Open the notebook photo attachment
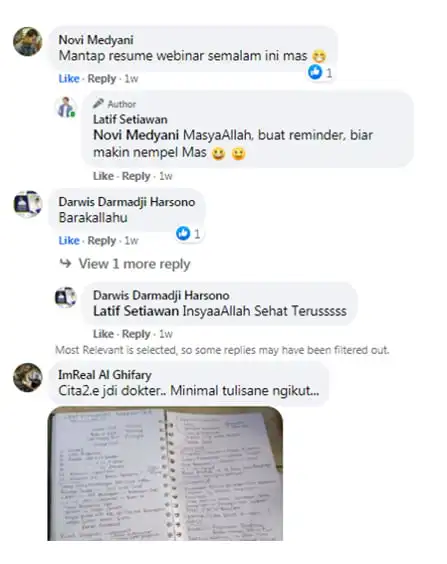 [165, 474]
